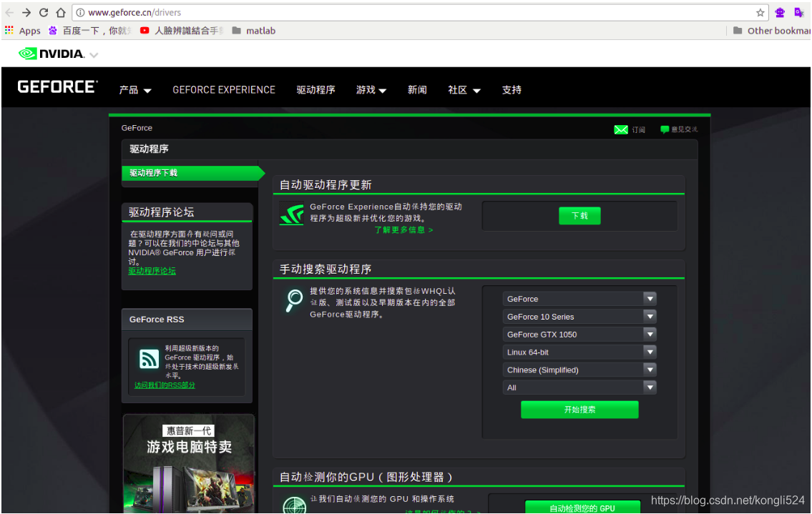The height and width of the screenshot is (514, 812).
Task: Click the GeForce RSS feed icon
Action: tap(149, 358)
